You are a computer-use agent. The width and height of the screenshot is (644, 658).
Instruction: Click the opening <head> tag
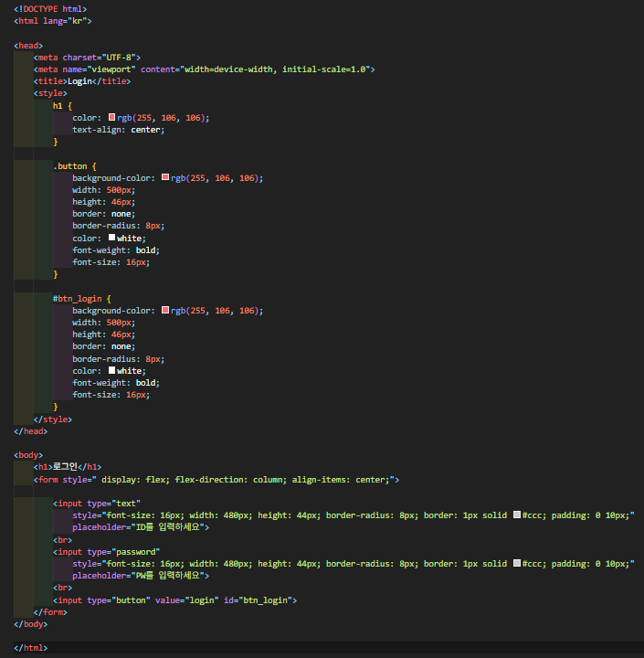(28, 46)
